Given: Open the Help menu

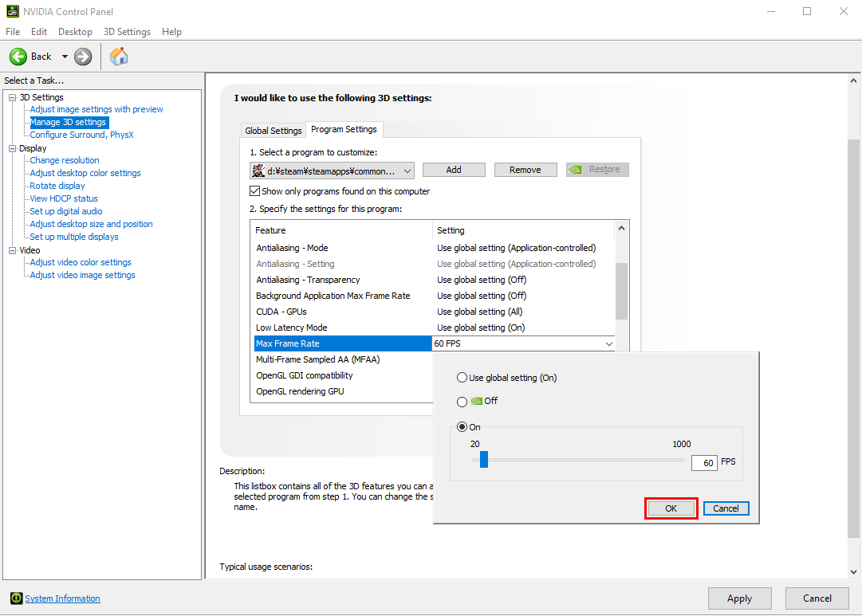Looking at the screenshot, I should (x=171, y=32).
